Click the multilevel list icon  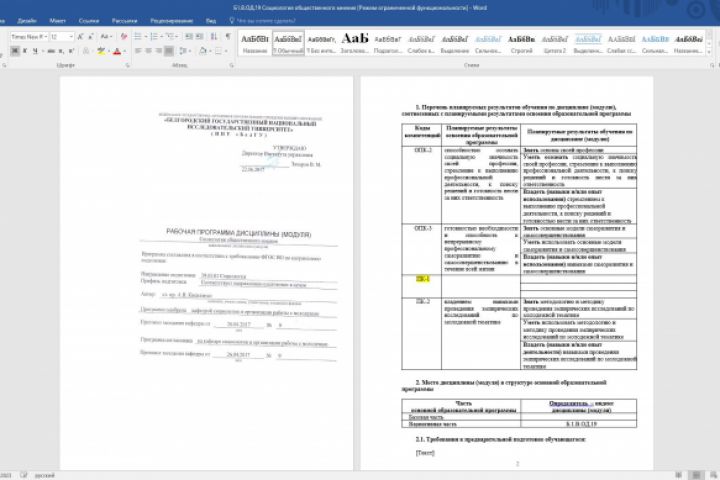(169, 36)
